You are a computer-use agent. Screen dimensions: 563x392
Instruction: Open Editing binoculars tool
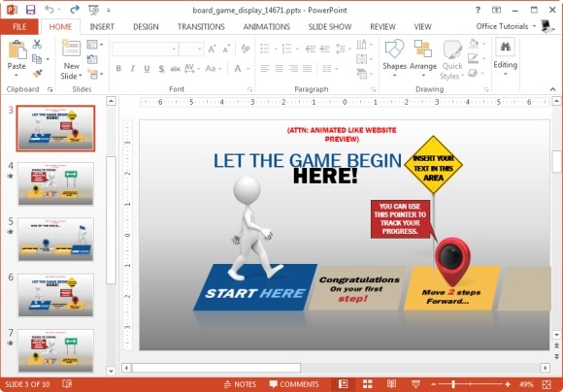click(505, 57)
